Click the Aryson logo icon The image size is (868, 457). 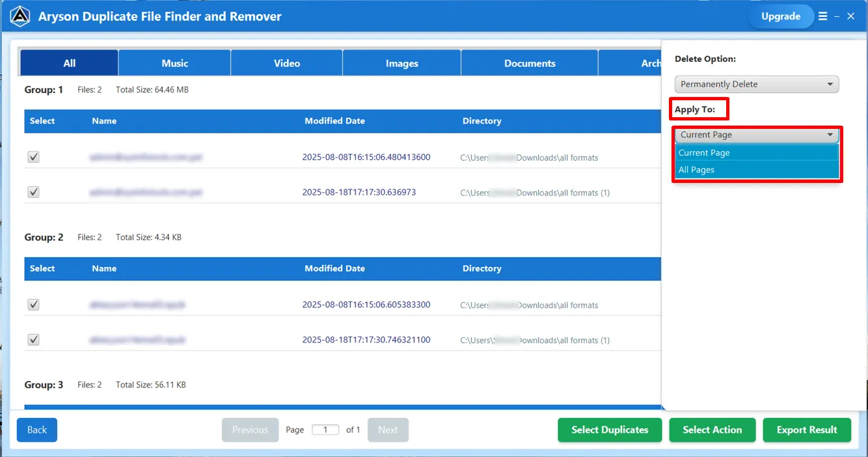[20, 16]
